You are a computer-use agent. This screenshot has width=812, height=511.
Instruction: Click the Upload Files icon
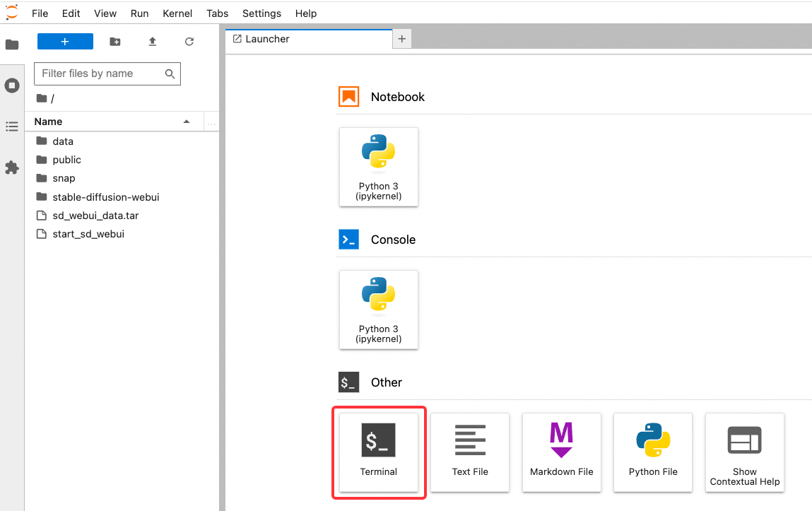pos(152,42)
